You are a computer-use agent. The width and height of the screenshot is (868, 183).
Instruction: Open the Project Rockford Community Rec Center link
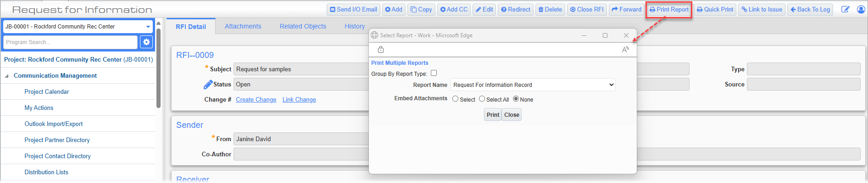pos(78,60)
